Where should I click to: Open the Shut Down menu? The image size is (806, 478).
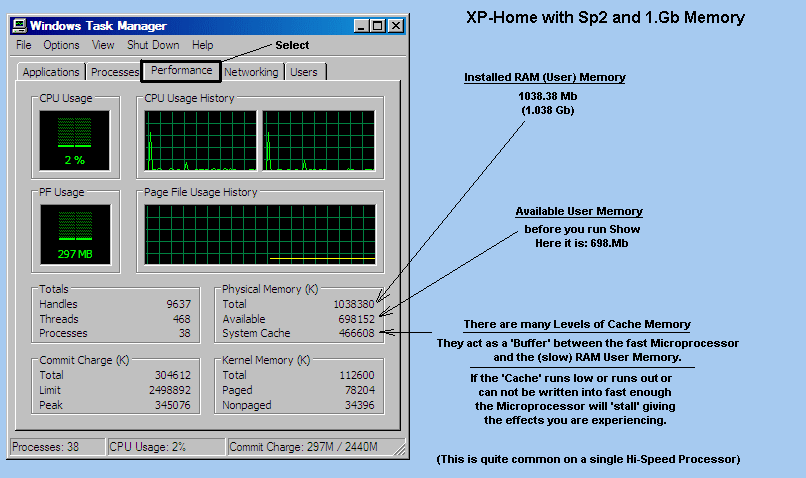[153, 45]
